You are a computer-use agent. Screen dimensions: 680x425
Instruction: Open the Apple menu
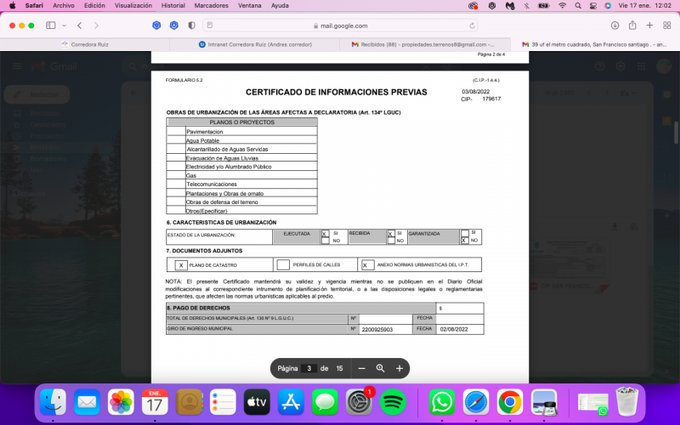pyautogui.click(x=12, y=6)
